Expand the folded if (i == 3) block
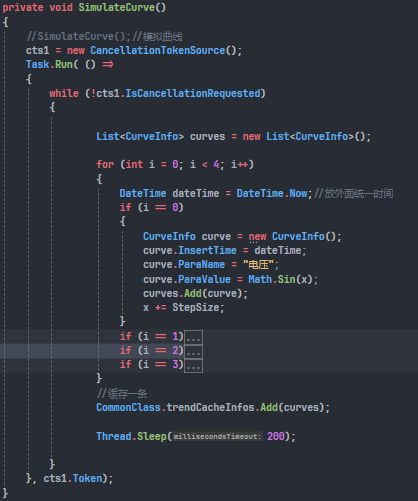Screen dimensions: 418x501 click(x=193, y=365)
